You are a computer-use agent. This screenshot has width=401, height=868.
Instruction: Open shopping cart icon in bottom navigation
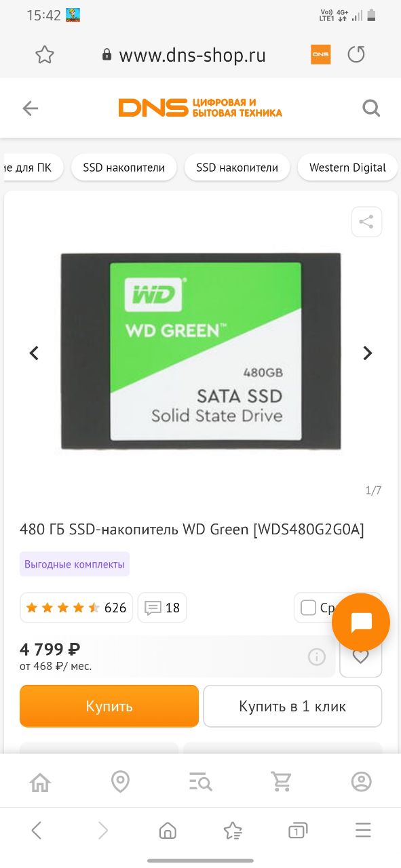pos(281,782)
